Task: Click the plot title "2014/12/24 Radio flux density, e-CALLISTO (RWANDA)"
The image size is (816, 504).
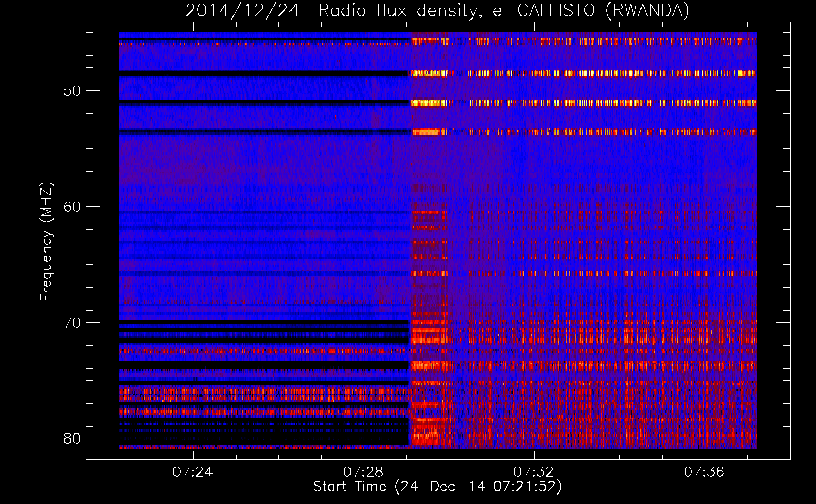Action: pos(437,11)
